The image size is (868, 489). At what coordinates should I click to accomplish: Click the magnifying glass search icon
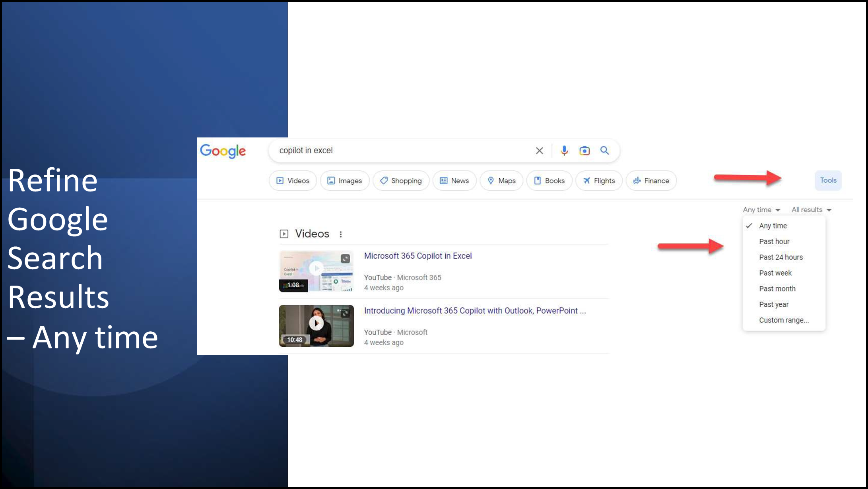coord(604,151)
